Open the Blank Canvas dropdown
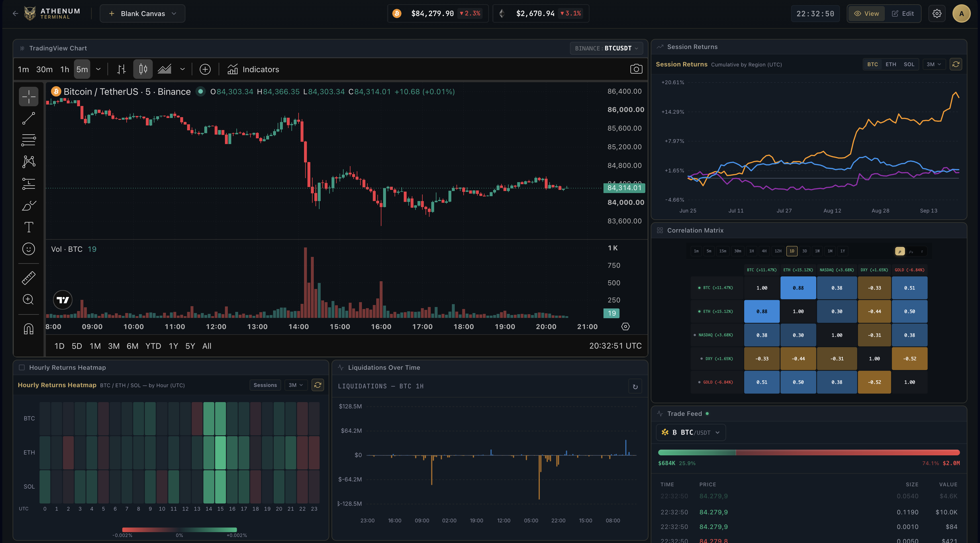Screen dimensions: 980x543 143,14
